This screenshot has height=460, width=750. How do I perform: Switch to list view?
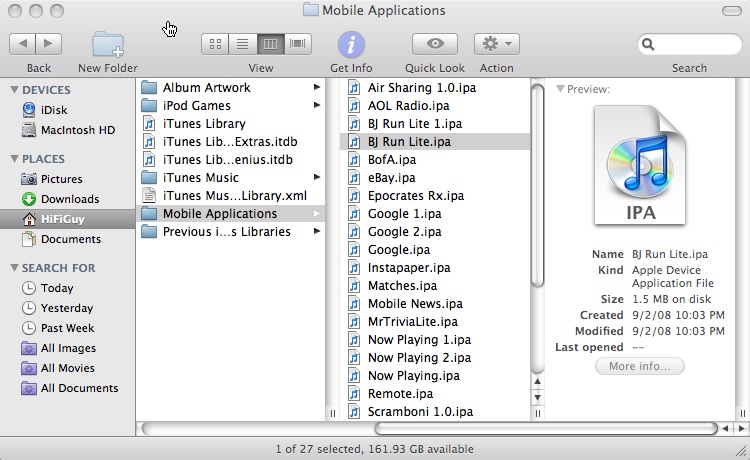coord(243,44)
